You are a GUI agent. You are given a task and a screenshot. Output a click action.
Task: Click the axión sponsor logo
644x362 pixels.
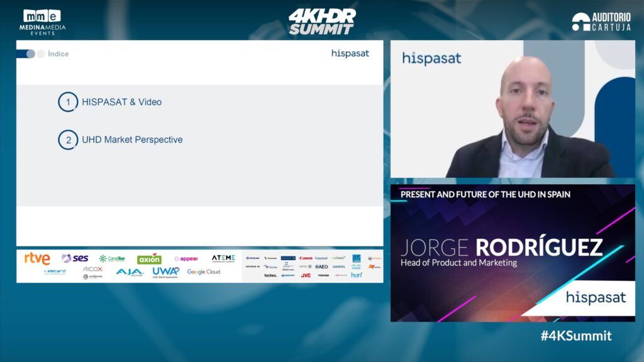149,259
